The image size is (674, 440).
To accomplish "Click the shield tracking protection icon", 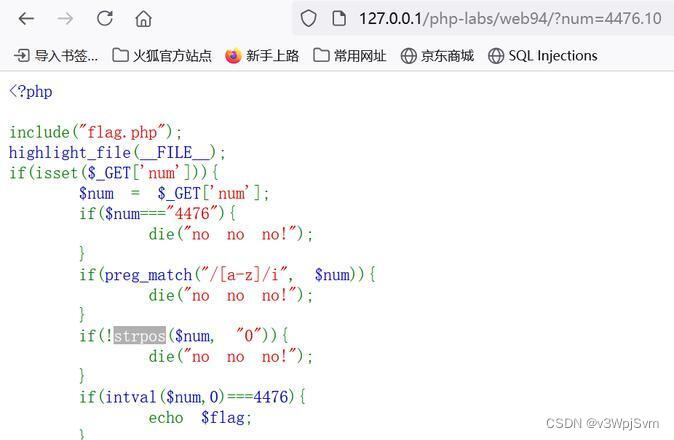I will click(x=308, y=18).
